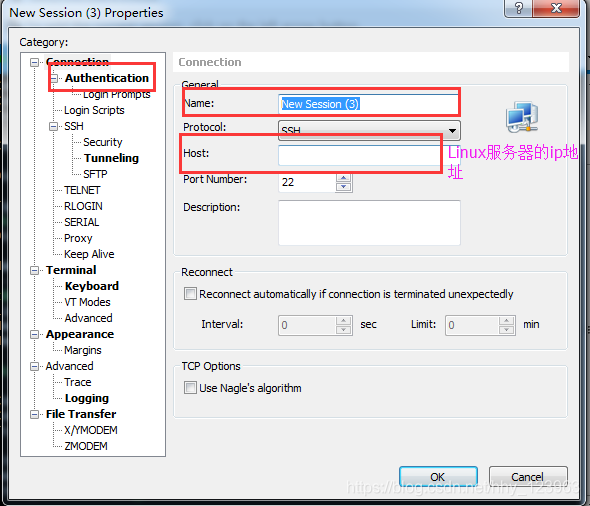
Task: Select Proxy in the category tree
Action: pos(78,238)
